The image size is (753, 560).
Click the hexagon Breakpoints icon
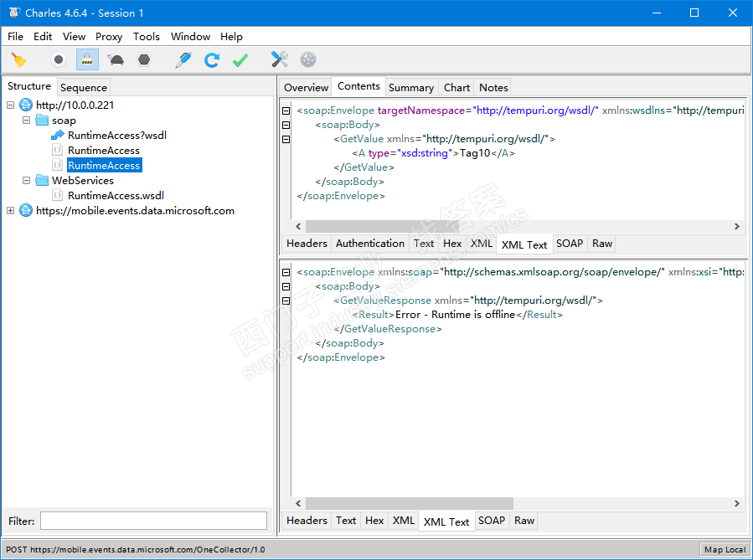click(x=144, y=59)
